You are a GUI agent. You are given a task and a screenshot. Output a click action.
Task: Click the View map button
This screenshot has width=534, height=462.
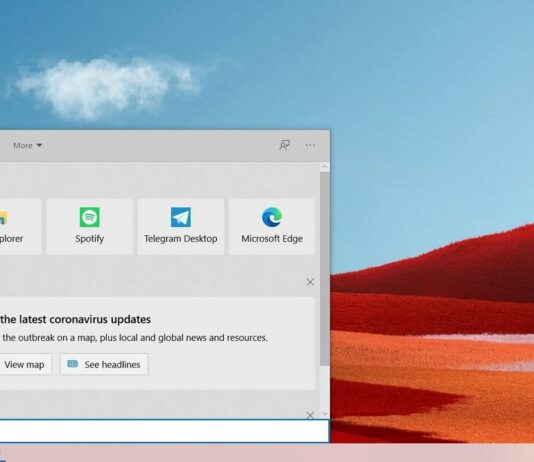(26, 364)
